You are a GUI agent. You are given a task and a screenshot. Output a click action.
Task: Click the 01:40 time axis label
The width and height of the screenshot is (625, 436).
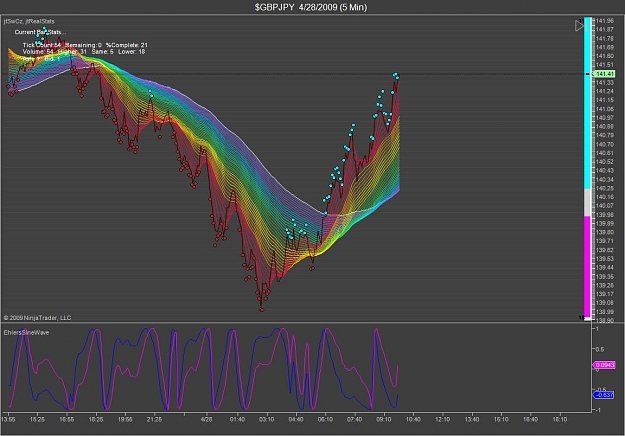pyautogui.click(x=237, y=419)
